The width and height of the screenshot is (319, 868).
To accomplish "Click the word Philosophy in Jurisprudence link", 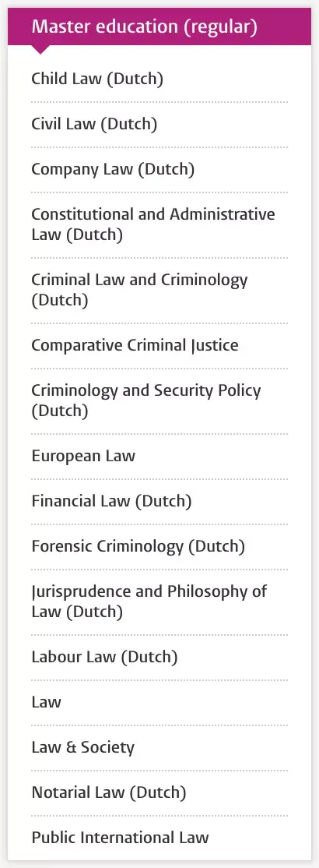I will pos(206,591).
